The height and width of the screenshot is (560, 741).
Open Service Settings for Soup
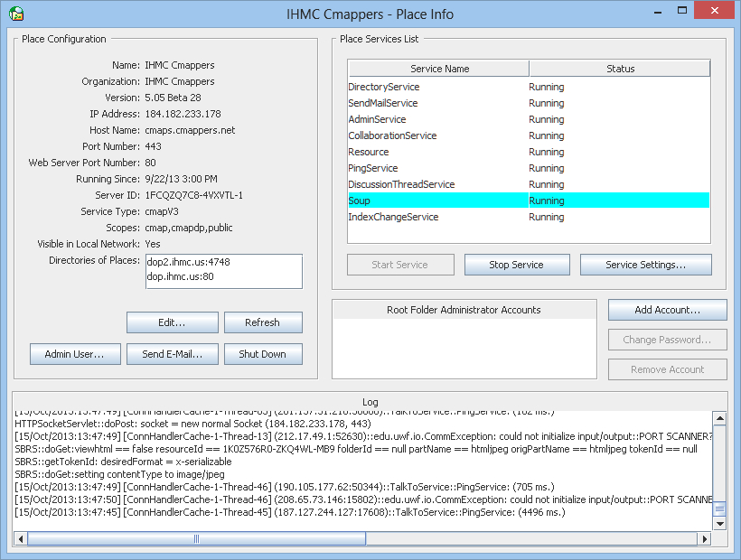click(645, 265)
